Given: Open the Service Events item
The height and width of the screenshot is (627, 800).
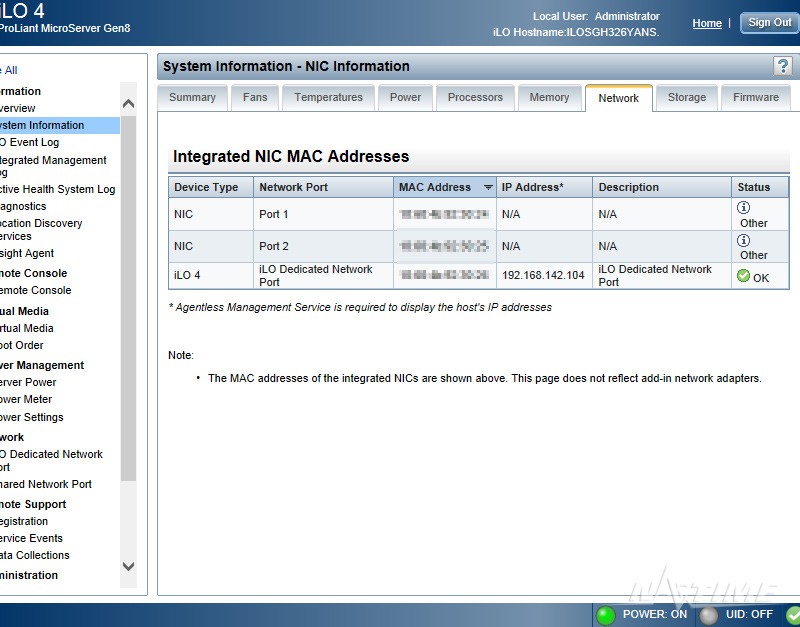Looking at the screenshot, I should pyautogui.click(x=31, y=538).
